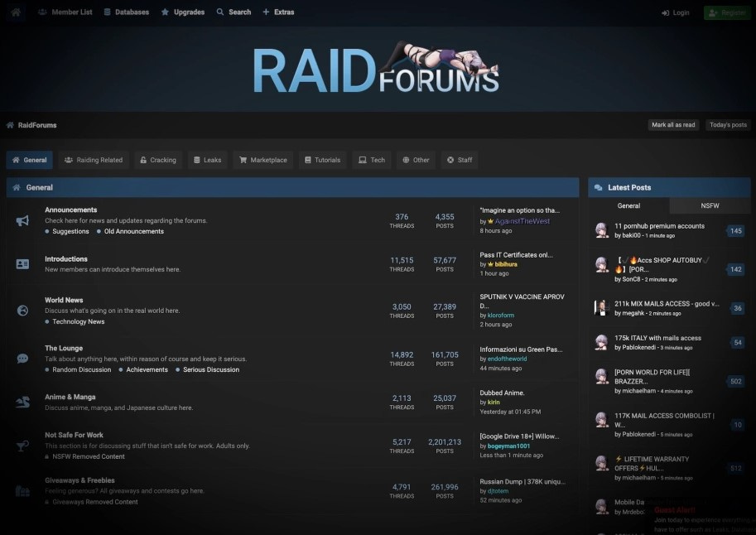Screen dimensions: 756x535
Task: Open the Extras menu
Action: click(x=278, y=12)
